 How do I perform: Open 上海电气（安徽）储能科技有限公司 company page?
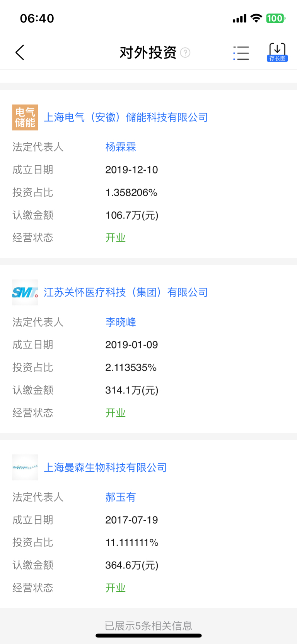click(126, 117)
